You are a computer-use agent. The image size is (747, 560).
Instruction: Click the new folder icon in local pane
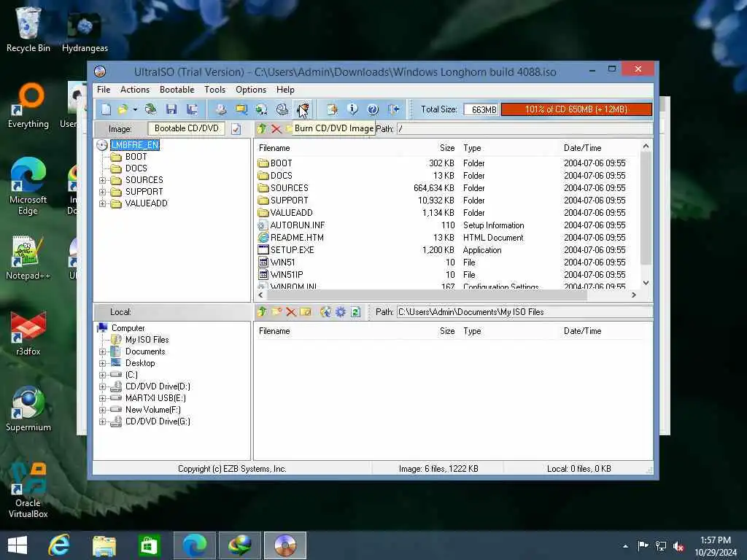276,312
